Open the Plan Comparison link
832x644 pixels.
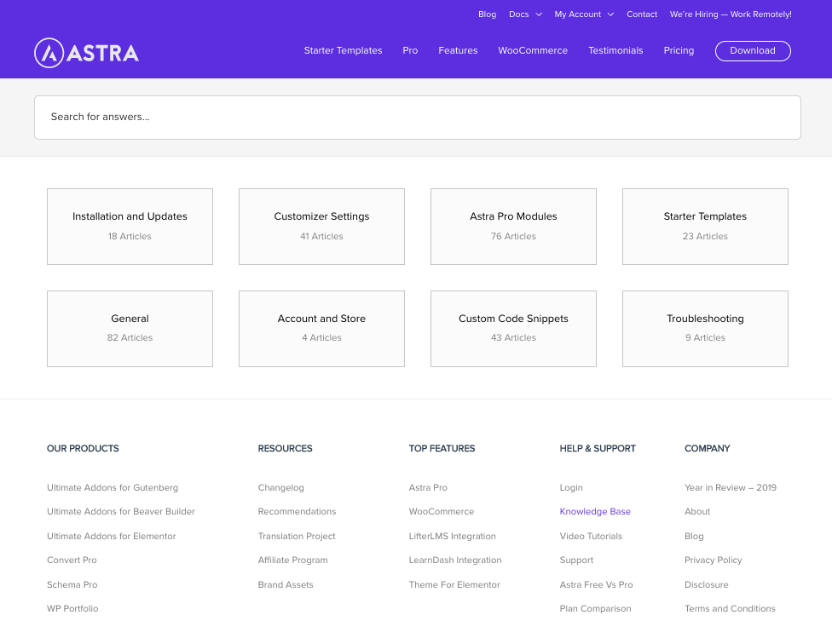(x=595, y=608)
